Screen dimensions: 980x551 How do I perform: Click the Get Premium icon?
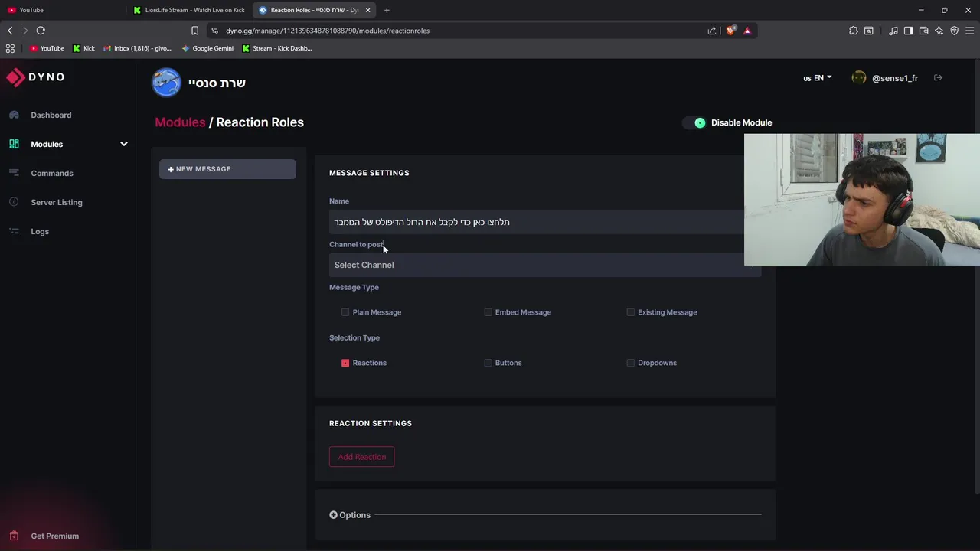pyautogui.click(x=14, y=536)
